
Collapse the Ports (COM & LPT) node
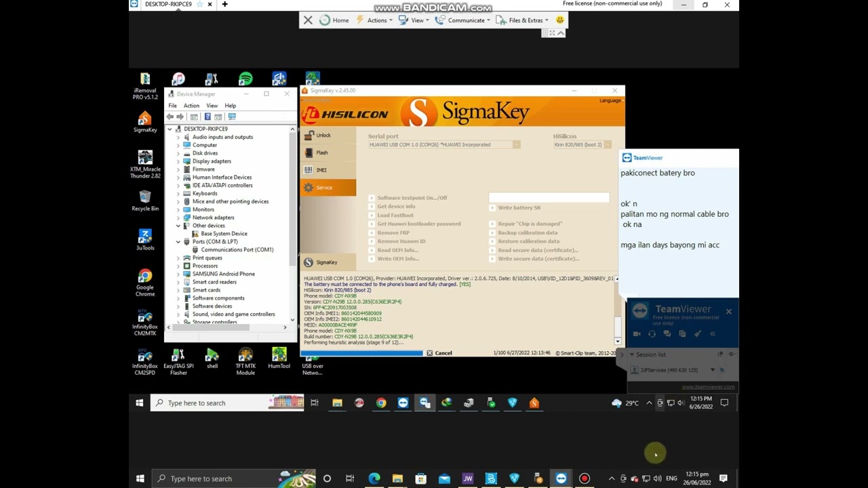pos(178,241)
